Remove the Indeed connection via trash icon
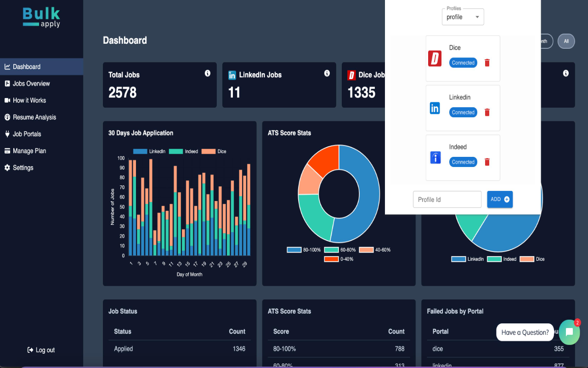 click(x=487, y=162)
